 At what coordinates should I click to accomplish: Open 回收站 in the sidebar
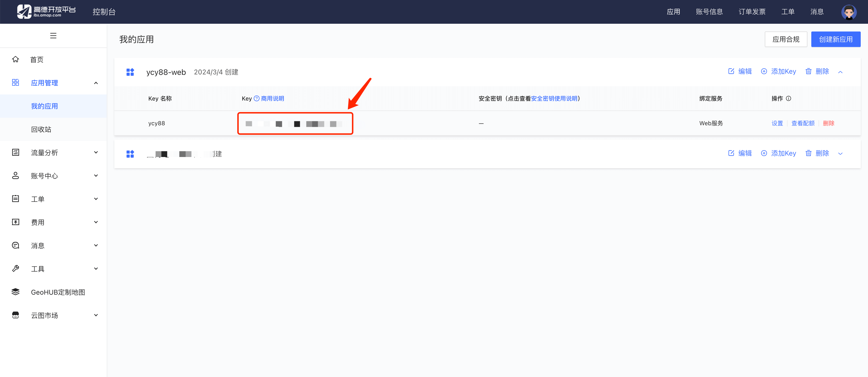pos(41,129)
